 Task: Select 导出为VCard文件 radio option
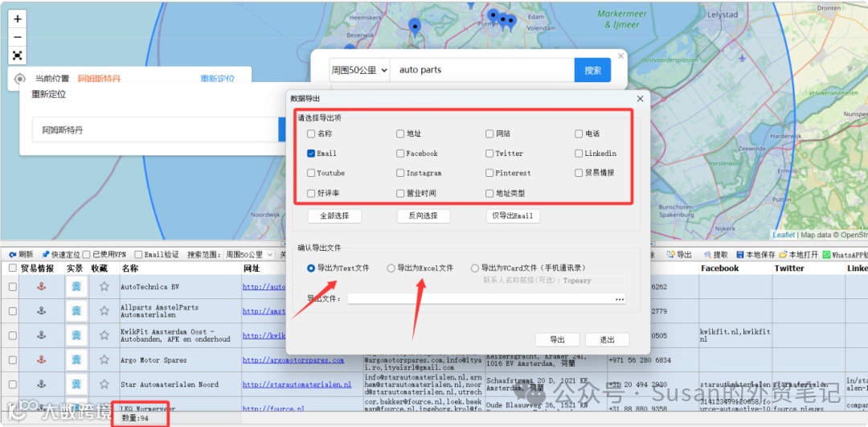click(475, 268)
